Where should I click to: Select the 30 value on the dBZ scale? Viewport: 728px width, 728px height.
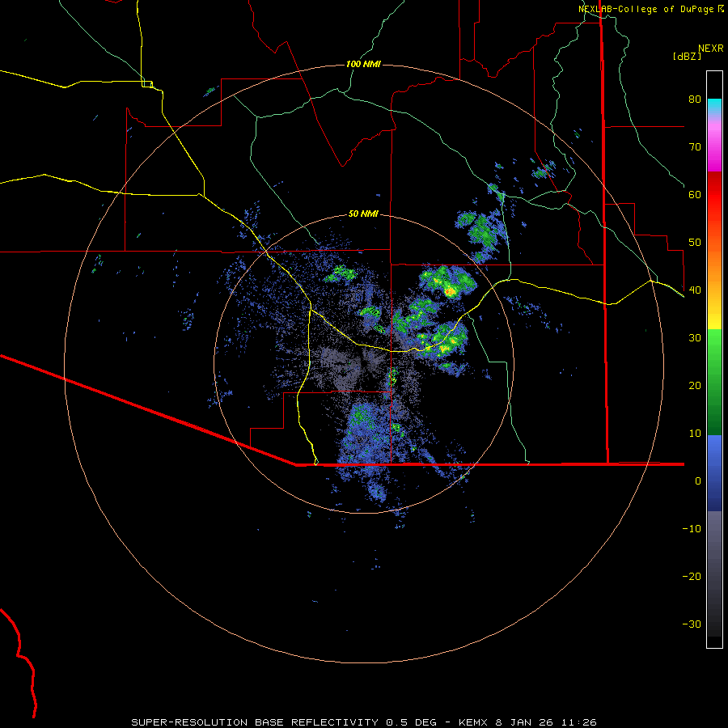click(695, 337)
